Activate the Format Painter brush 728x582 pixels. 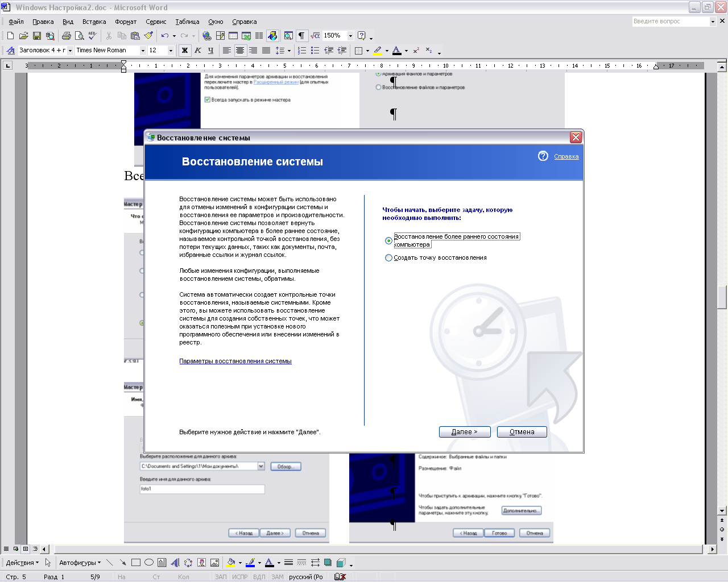148,36
